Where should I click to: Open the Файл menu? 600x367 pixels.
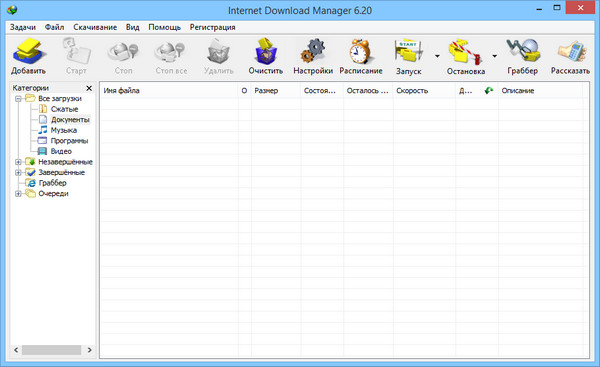point(54,27)
